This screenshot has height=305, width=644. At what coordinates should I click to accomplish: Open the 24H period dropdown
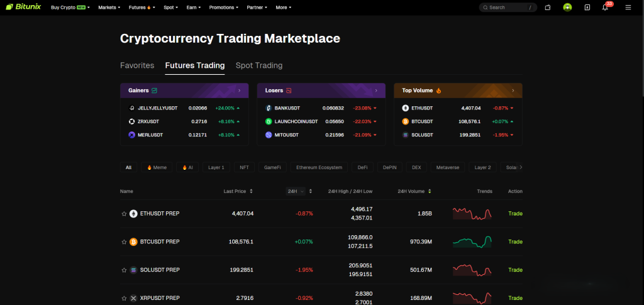(x=294, y=191)
